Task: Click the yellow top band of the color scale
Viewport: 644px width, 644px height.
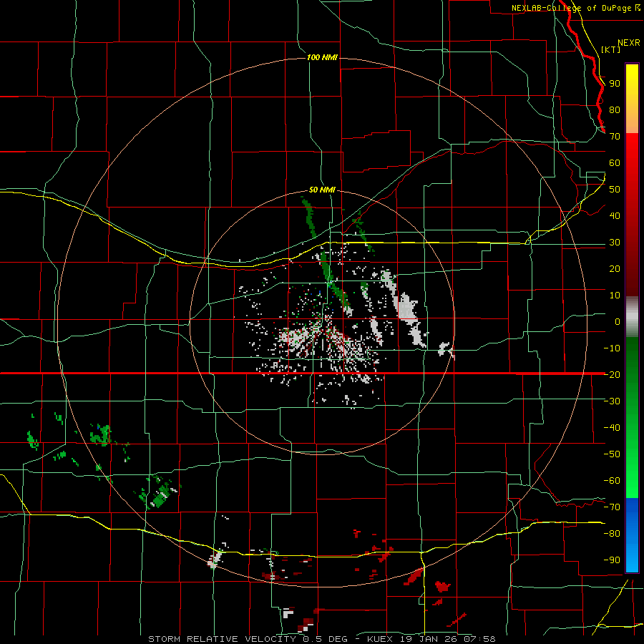Action: (632, 99)
